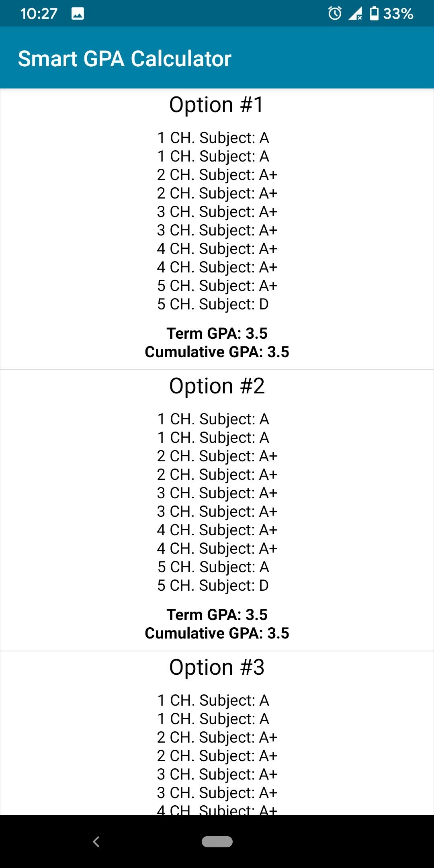Tap Term GPA: 3.5 under Option #1
The height and width of the screenshot is (868, 434).
click(217, 334)
